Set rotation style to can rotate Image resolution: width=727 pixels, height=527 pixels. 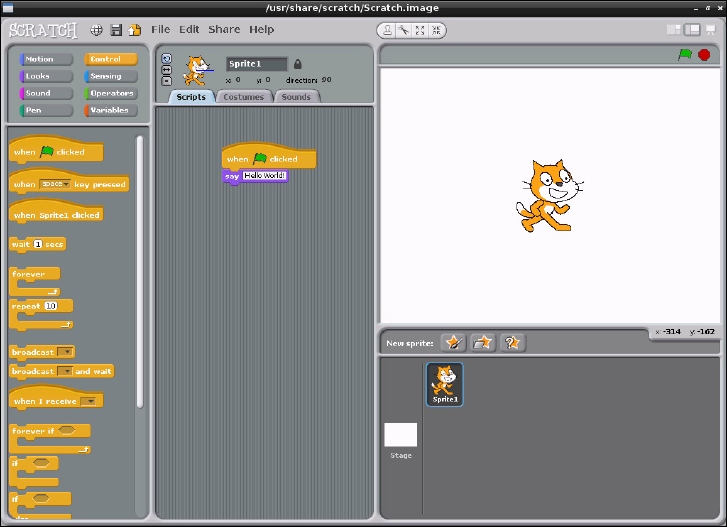point(166,58)
